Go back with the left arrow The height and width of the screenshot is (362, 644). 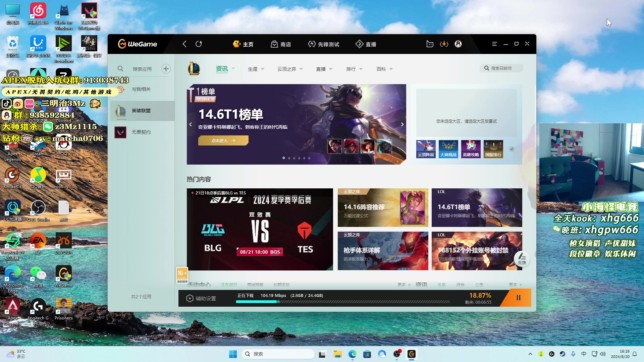[184, 44]
